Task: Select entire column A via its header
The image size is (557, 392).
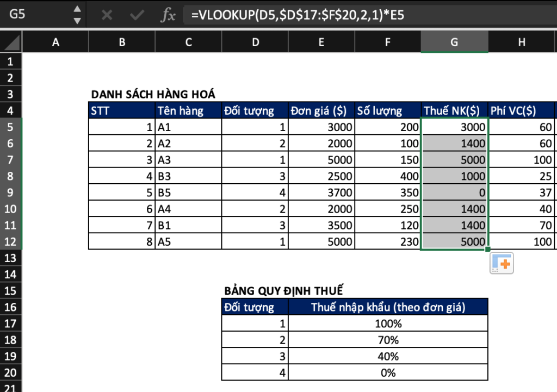Action: pos(55,41)
